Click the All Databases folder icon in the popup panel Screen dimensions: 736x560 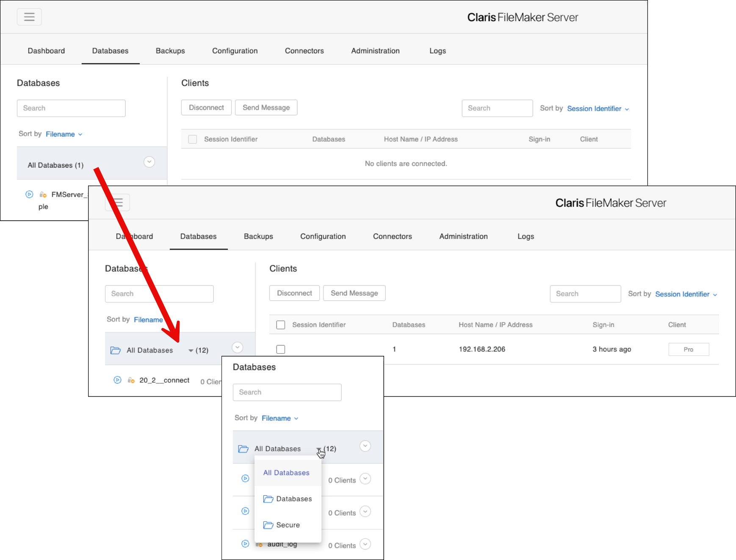[243, 449]
